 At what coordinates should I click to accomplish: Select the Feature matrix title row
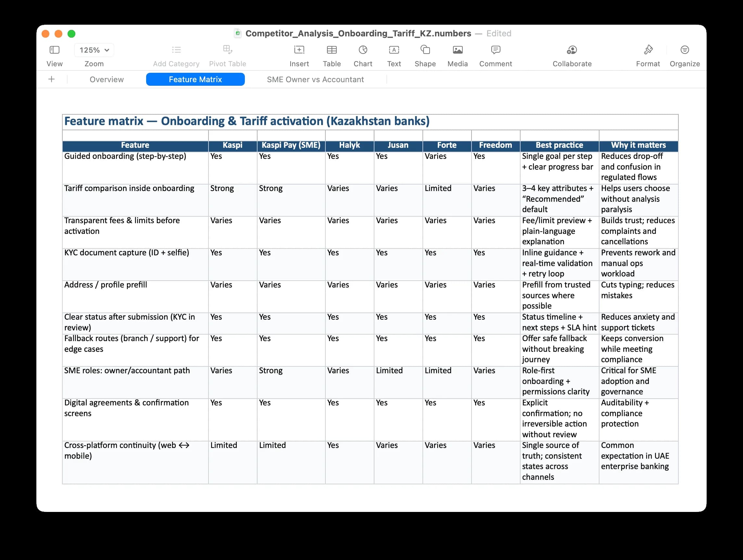247,121
